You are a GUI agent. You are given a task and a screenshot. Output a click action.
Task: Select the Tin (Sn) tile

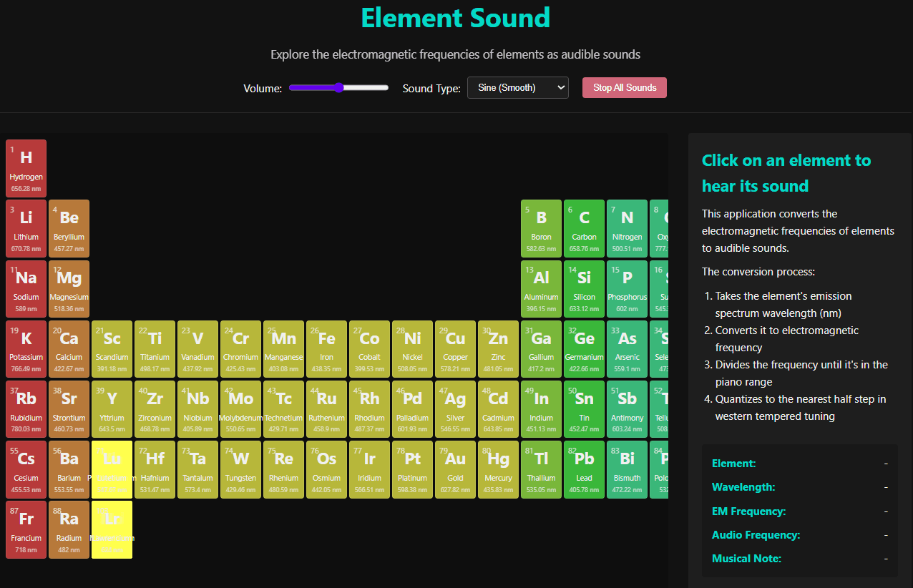tap(584, 409)
